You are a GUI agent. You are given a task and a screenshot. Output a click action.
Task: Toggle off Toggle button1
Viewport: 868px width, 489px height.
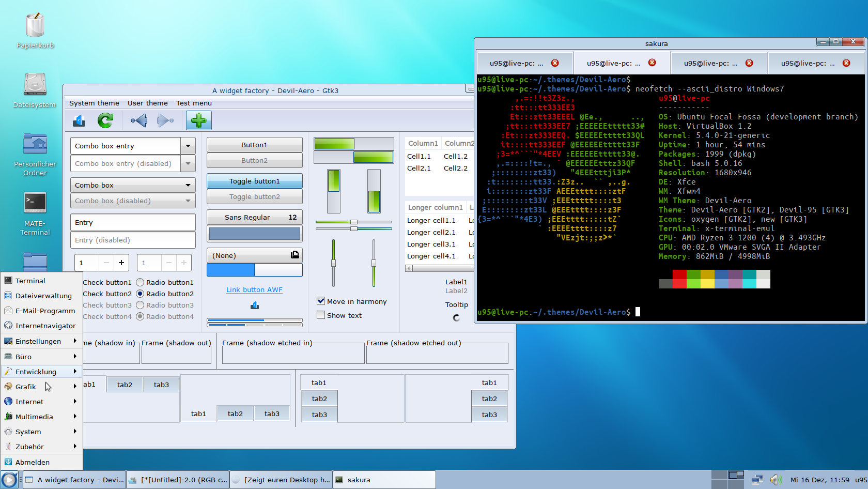(255, 181)
